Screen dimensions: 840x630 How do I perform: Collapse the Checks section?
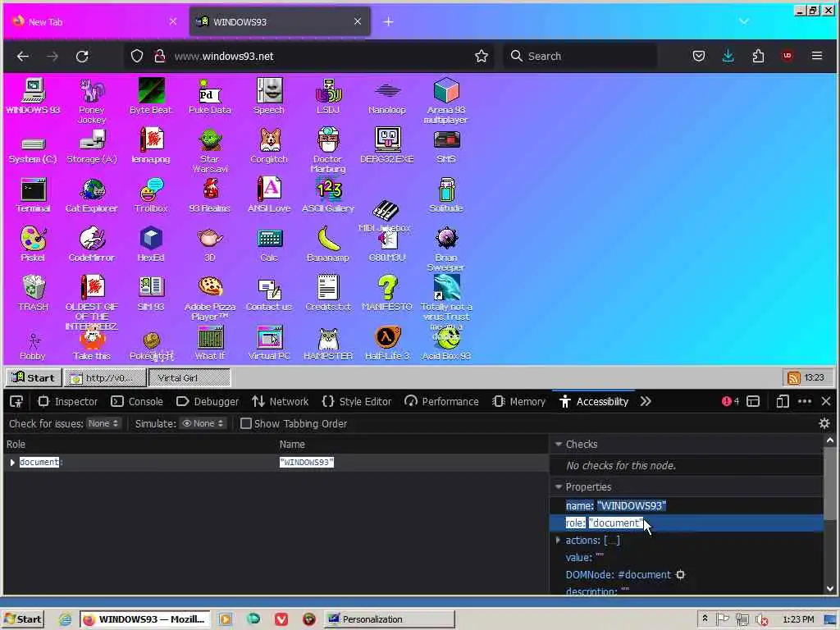558,444
